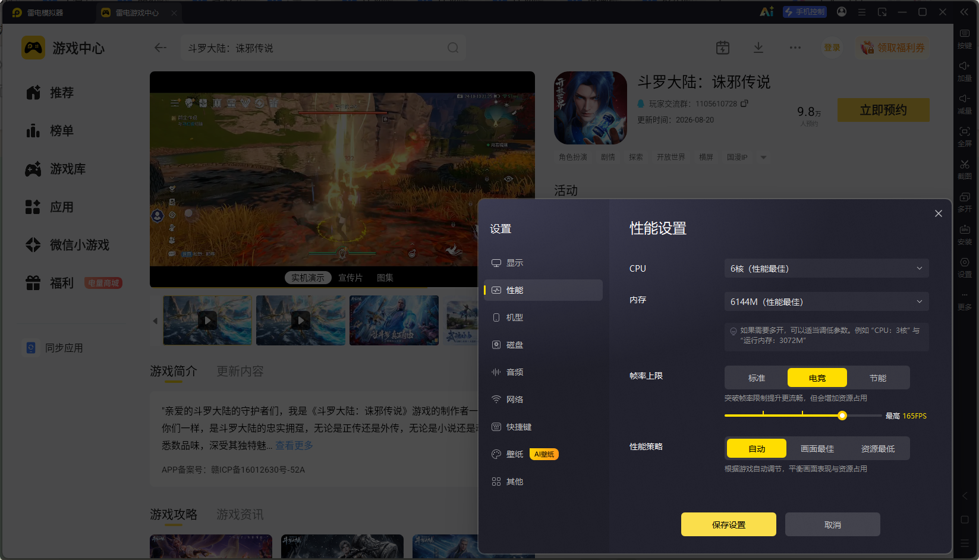
Task: Click 减量 volume down in right toolbar
Action: coord(965,104)
